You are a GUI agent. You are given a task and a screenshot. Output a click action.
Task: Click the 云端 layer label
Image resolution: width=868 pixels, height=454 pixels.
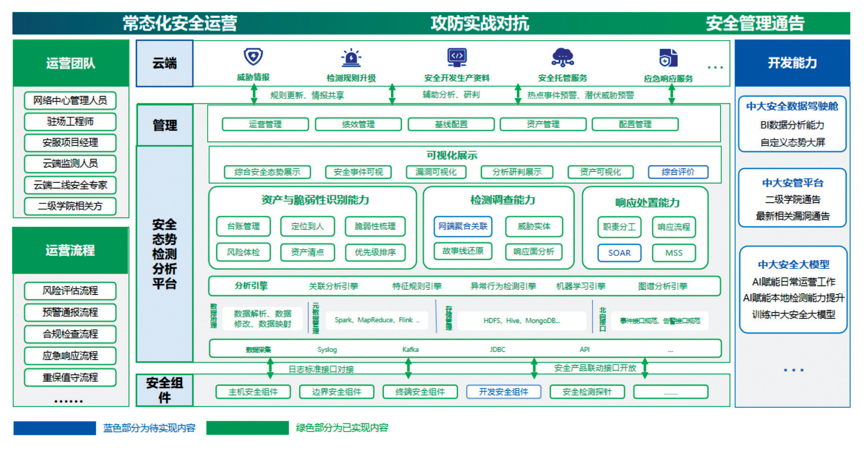coord(165,63)
